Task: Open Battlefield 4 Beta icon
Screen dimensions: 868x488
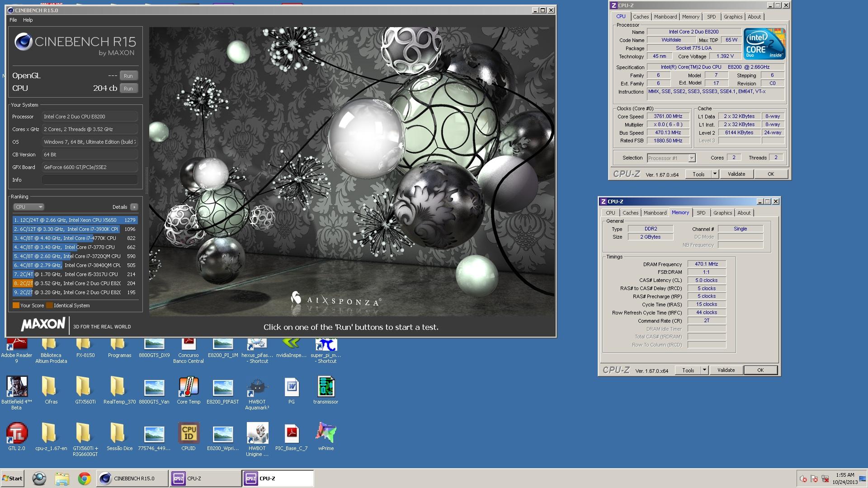Action: tap(17, 393)
